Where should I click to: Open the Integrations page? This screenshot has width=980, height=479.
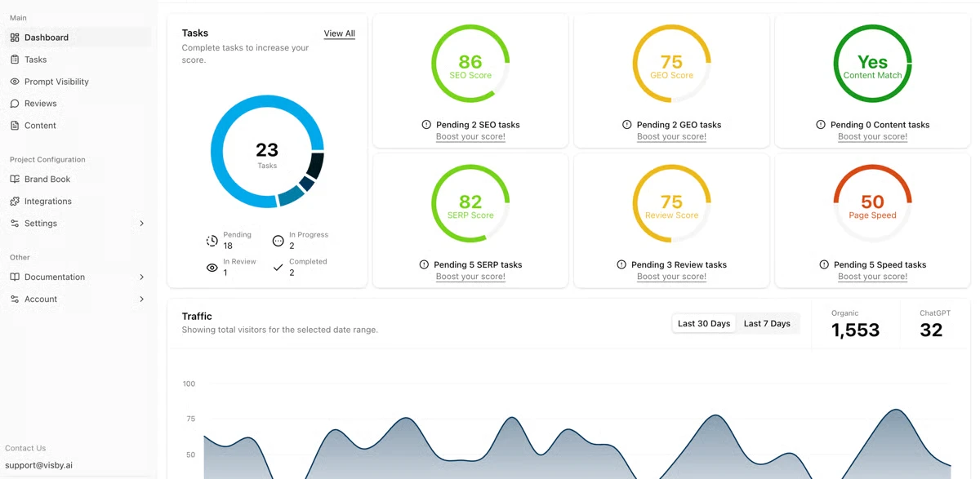78,202
